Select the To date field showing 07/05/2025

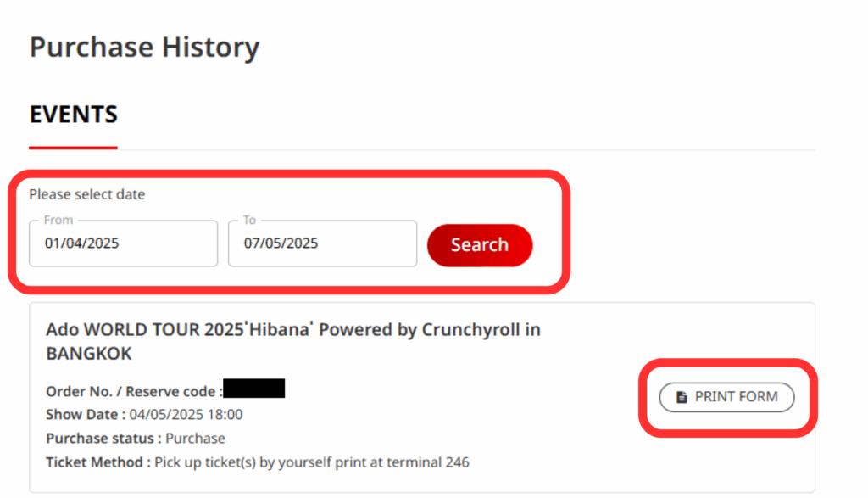(322, 243)
